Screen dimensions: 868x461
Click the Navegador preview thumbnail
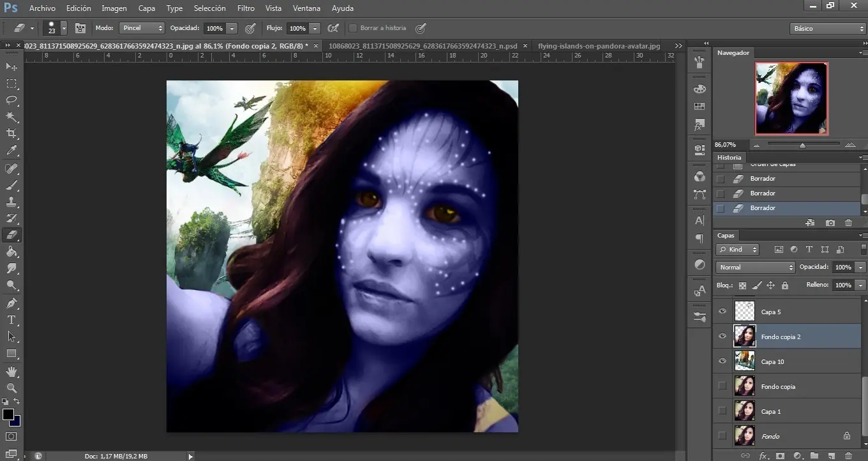pyautogui.click(x=791, y=98)
